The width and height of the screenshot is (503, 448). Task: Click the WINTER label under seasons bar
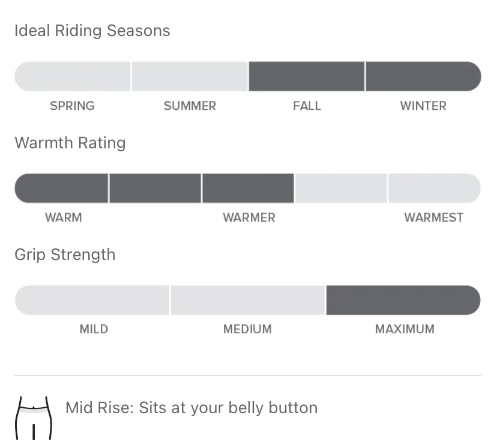tap(423, 106)
